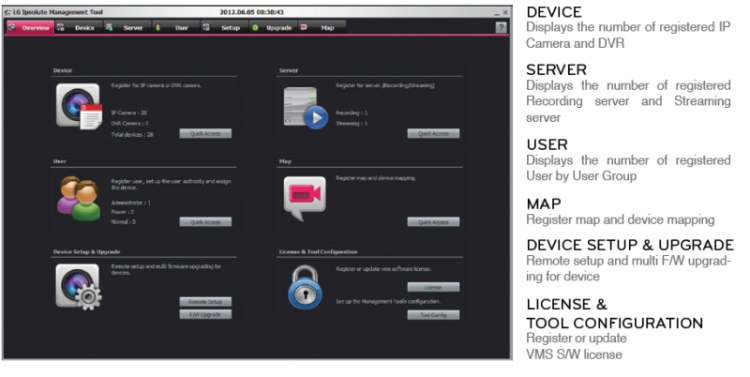
Task: Click 'Register map and device mapping.' in Map panel
Action: point(376,178)
